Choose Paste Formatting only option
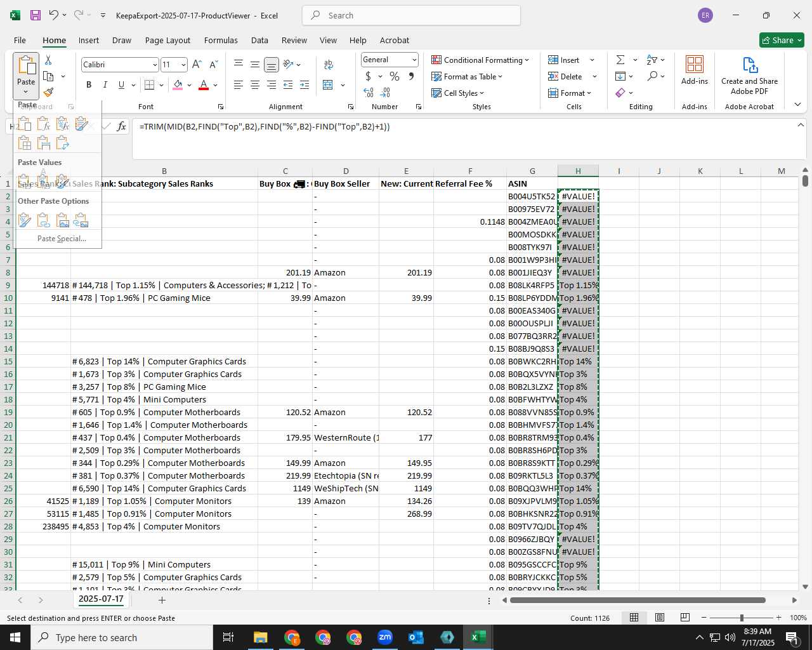Image resolution: width=812 pixels, height=650 pixels. (24, 220)
